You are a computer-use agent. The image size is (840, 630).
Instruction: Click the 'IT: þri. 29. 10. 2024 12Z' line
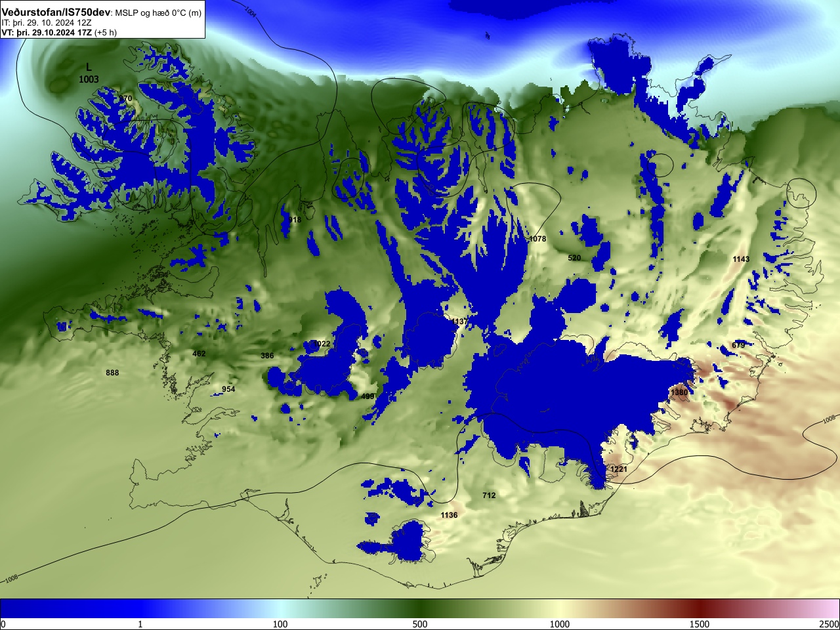pyautogui.click(x=46, y=22)
